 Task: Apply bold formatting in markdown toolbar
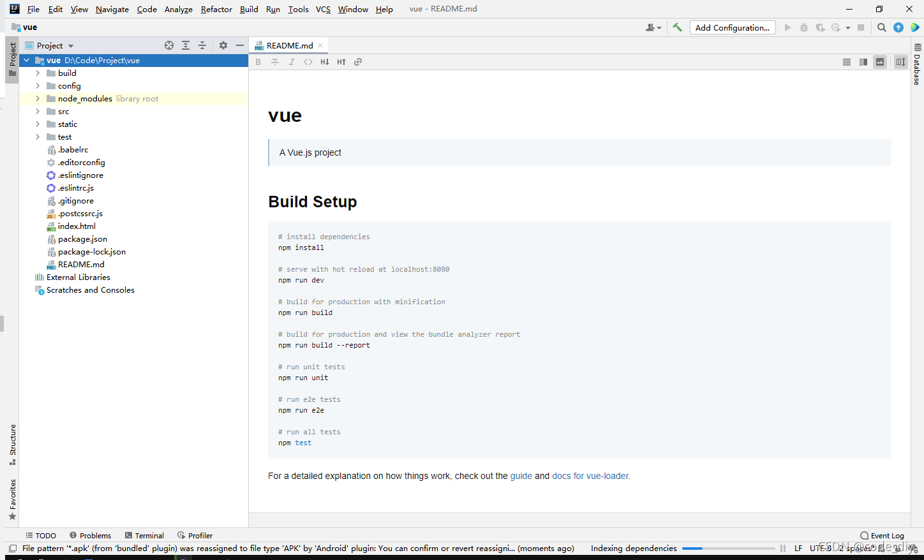258,62
